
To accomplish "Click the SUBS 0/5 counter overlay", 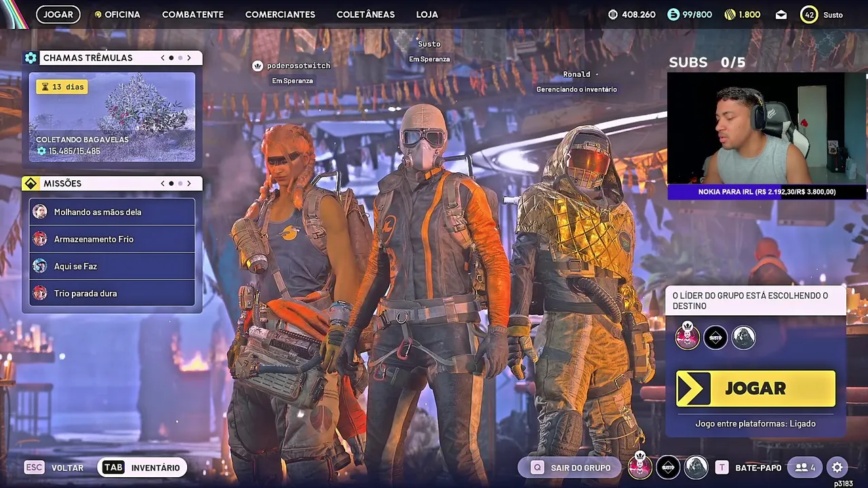I will coord(707,62).
